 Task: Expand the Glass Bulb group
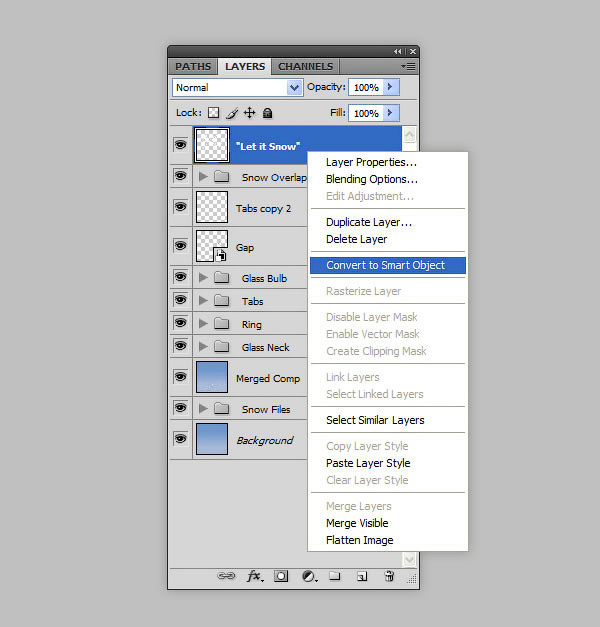(203, 277)
